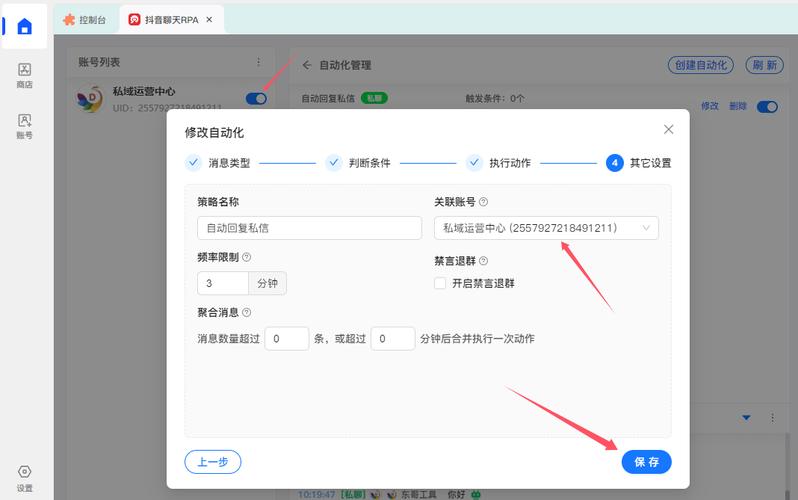The image size is (798, 500).
Task: Open the 商店 sidebar icon
Action: pos(24,75)
